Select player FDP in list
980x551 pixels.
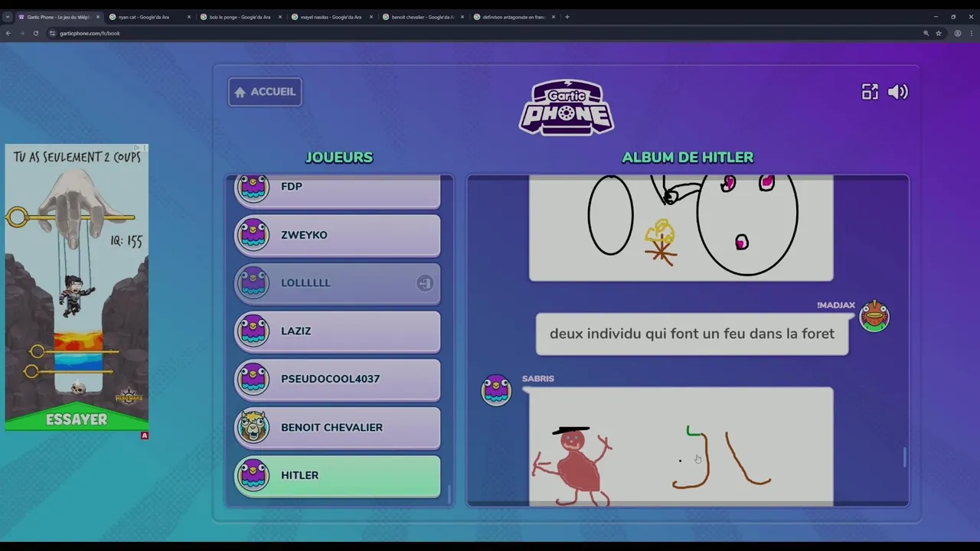pyautogui.click(x=338, y=191)
